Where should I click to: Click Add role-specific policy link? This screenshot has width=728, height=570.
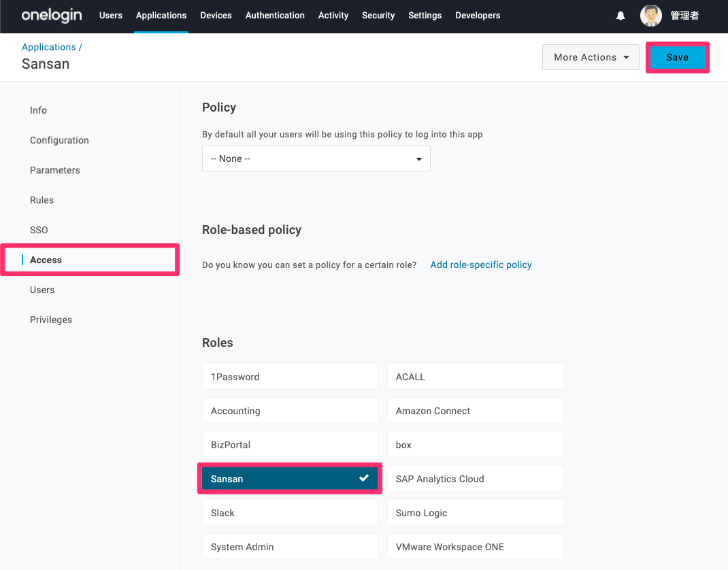(481, 265)
